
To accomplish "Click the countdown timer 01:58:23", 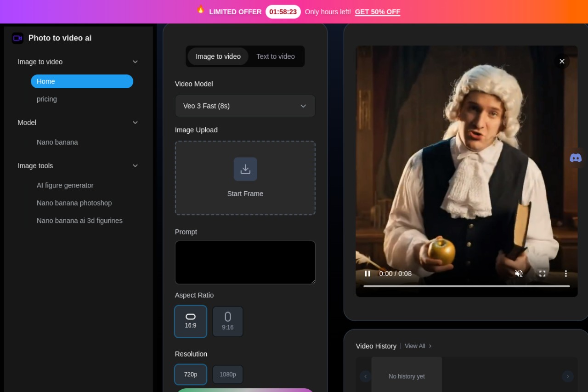I will click(283, 12).
